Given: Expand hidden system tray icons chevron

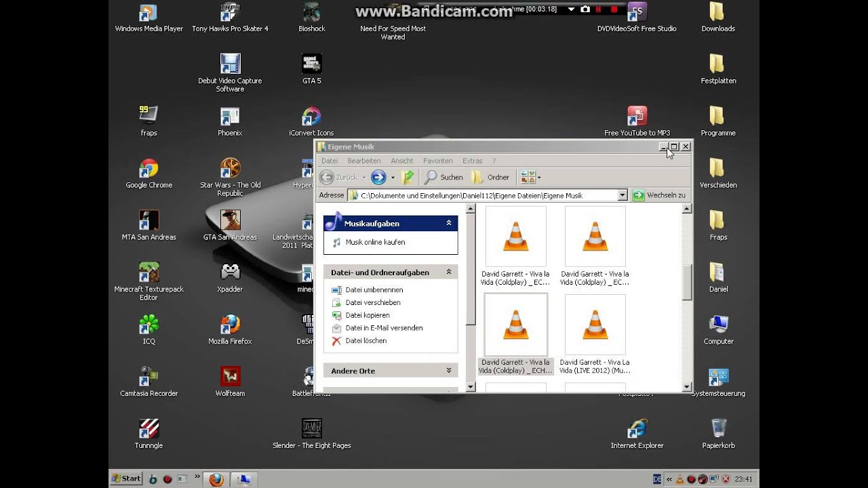Looking at the screenshot, I should [x=669, y=479].
